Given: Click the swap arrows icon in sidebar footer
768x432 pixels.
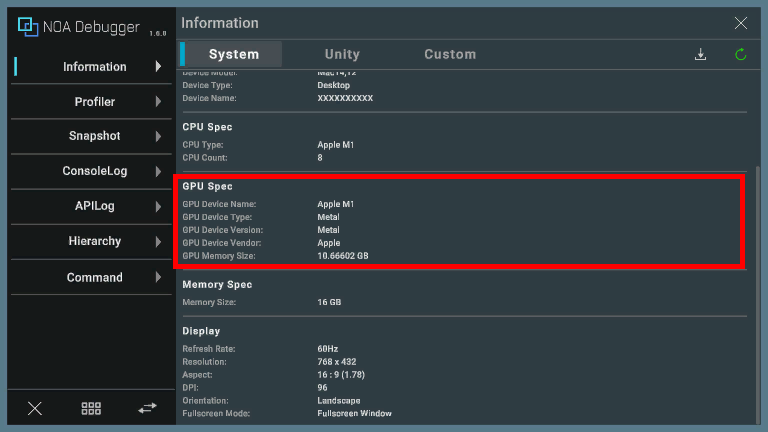Looking at the screenshot, I should (147, 408).
